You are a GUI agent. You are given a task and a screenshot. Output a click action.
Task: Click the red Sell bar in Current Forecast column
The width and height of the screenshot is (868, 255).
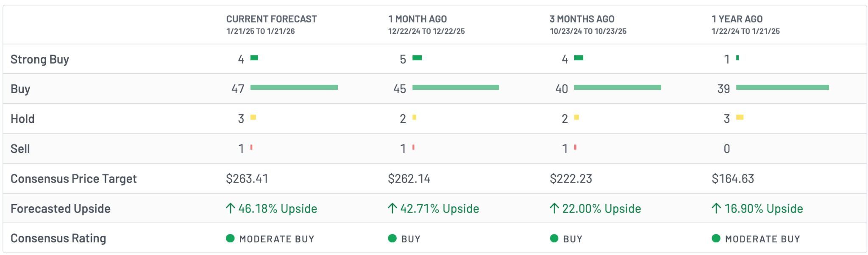coord(251,147)
